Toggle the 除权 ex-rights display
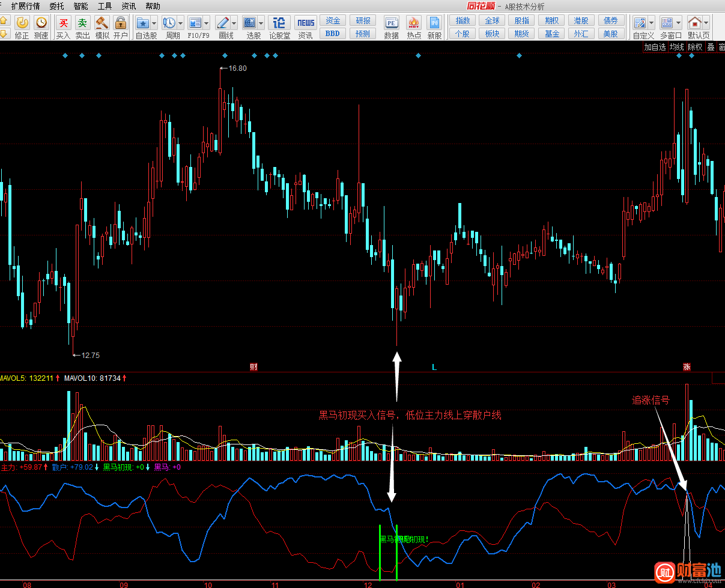 tap(695, 47)
